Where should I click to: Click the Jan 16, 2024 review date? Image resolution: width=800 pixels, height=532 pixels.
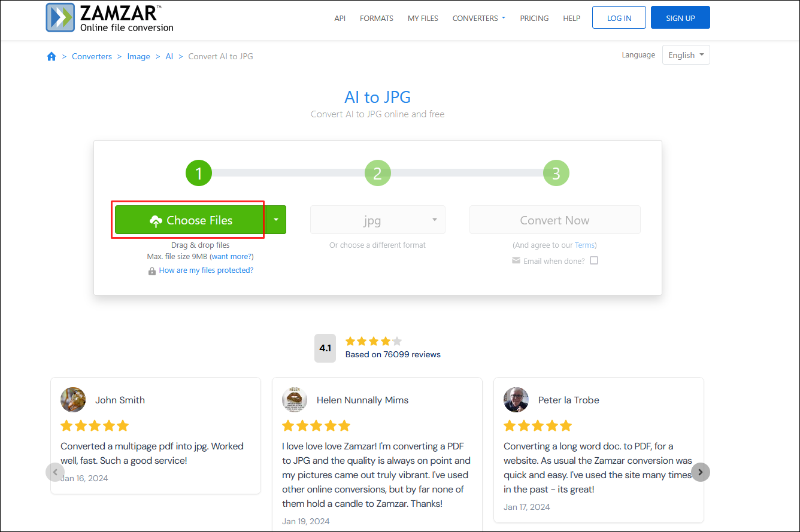click(x=84, y=478)
